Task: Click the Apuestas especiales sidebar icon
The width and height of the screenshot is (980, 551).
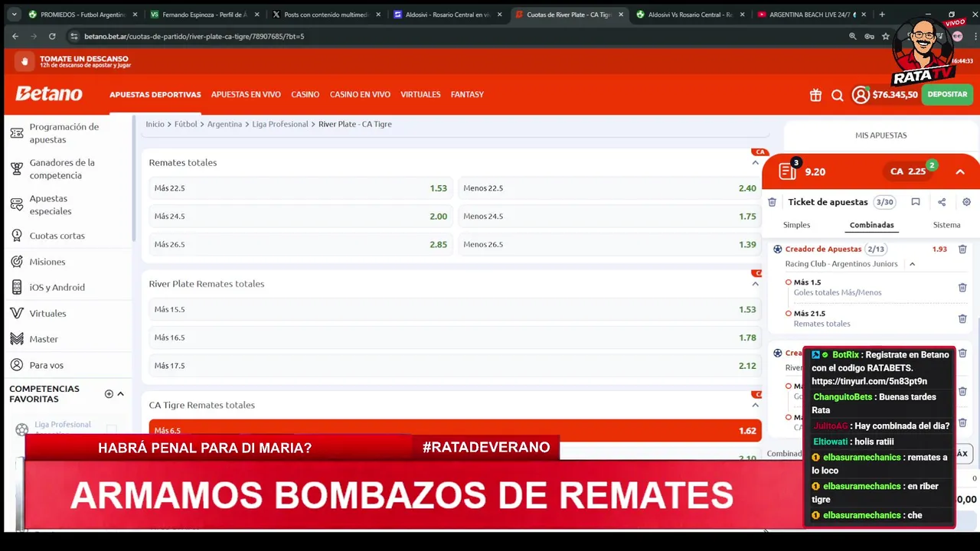Action: 17,204
